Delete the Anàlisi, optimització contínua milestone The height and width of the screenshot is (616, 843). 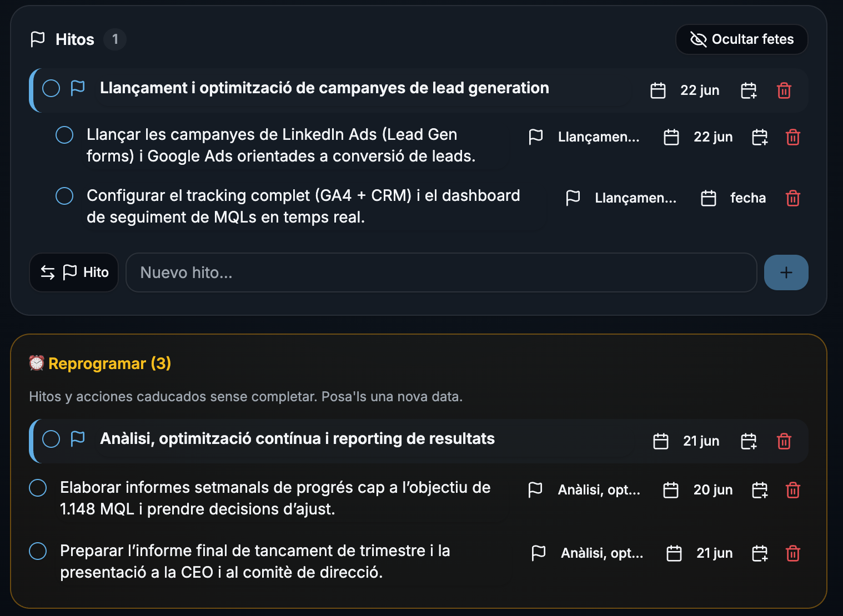(x=784, y=441)
